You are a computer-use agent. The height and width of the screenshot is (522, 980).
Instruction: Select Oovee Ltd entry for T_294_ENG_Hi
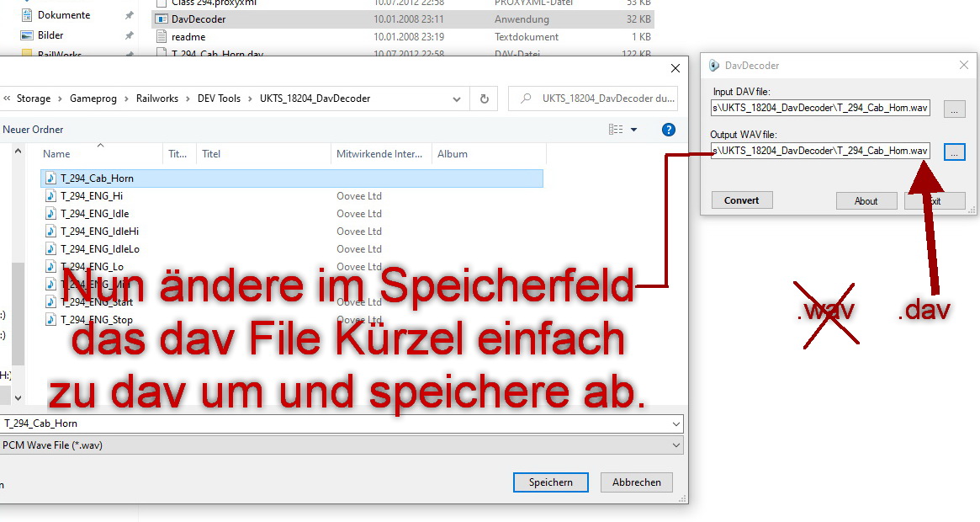pyautogui.click(x=358, y=196)
